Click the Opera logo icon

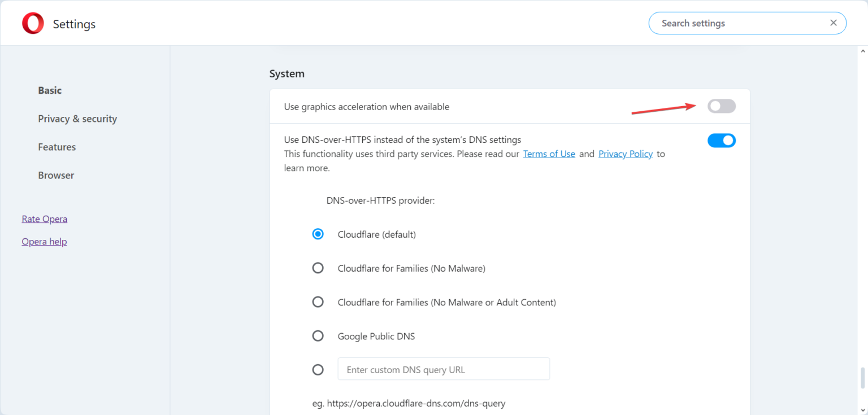pos(33,24)
